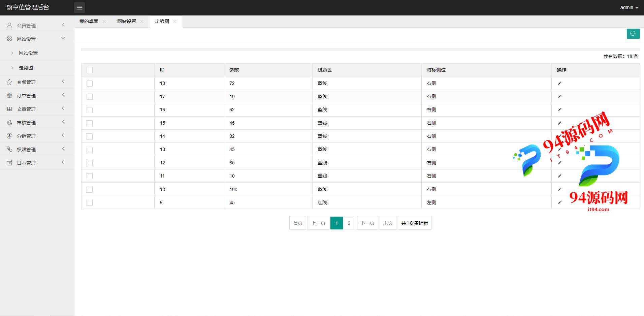Check the checkbox for row ID 15
The width and height of the screenshot is (644, 316).
coord(90,123)
